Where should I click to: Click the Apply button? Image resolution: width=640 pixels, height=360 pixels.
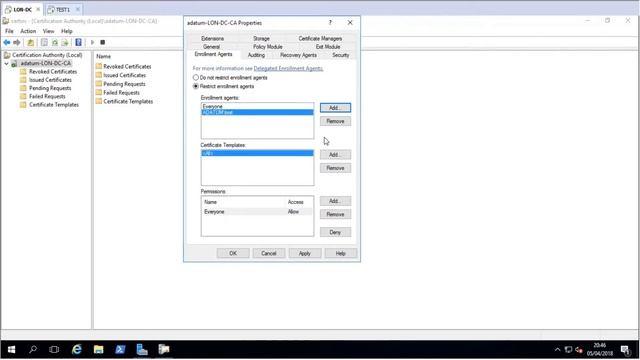click(x=304, y=253)
